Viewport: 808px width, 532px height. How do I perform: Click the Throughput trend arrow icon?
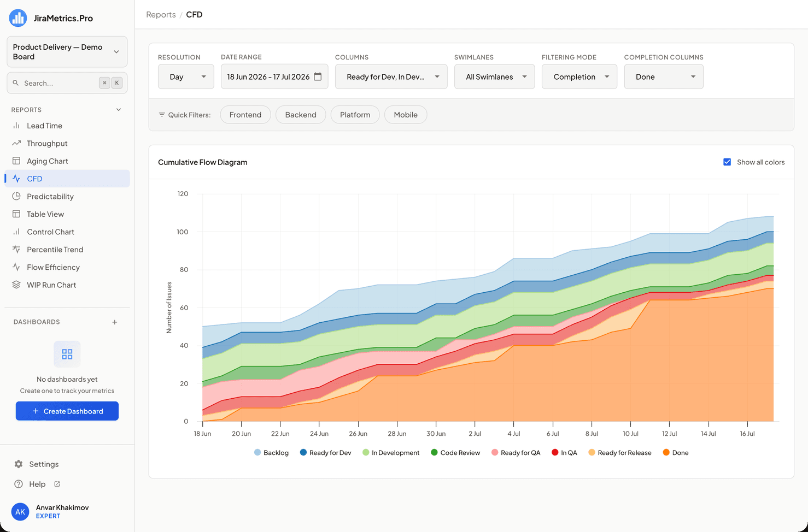pyautogui.click(x=16, y=143)
